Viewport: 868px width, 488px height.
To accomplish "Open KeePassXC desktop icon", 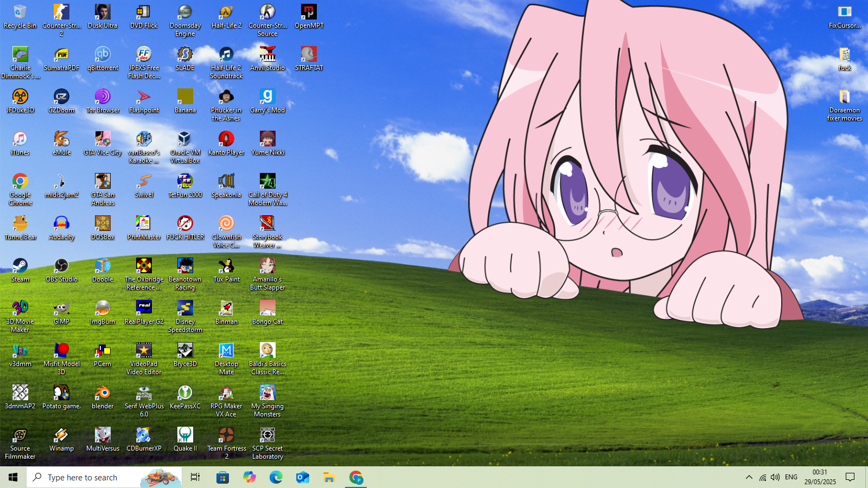I will tap(185, 397).
